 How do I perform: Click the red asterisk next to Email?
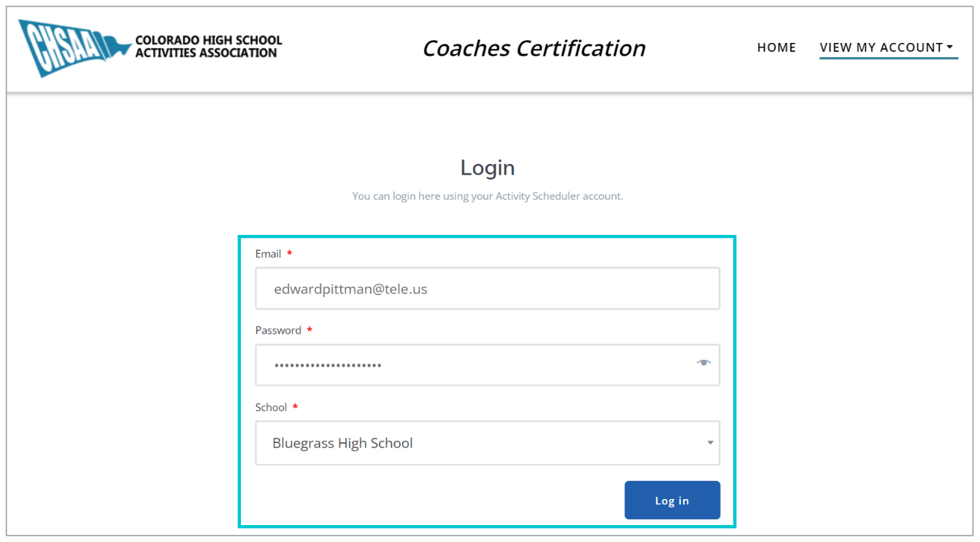click(290, 253)
